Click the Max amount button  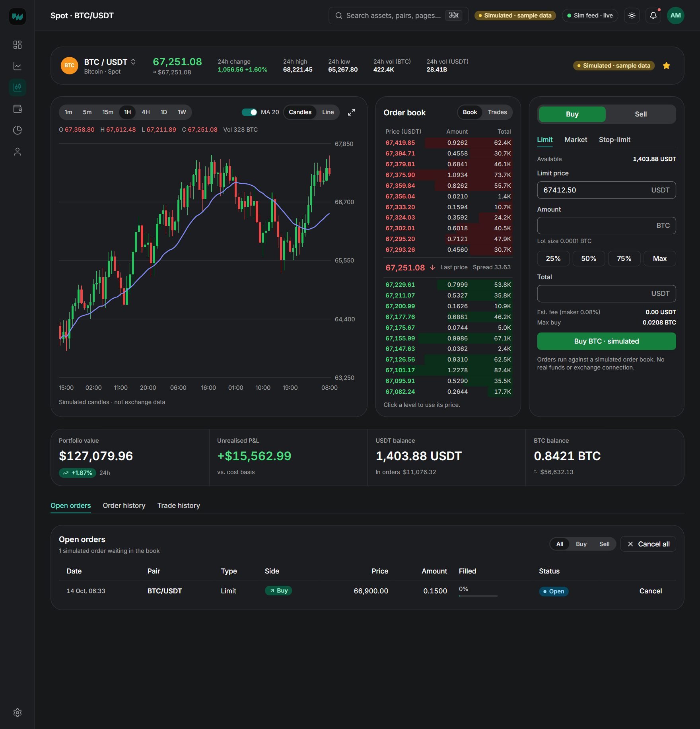(x=659, y=259)
